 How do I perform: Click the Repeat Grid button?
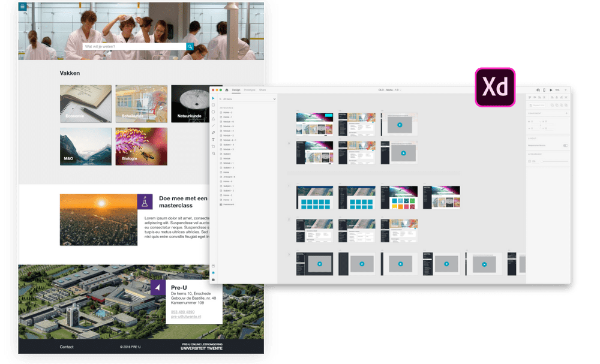coord(537,105)
